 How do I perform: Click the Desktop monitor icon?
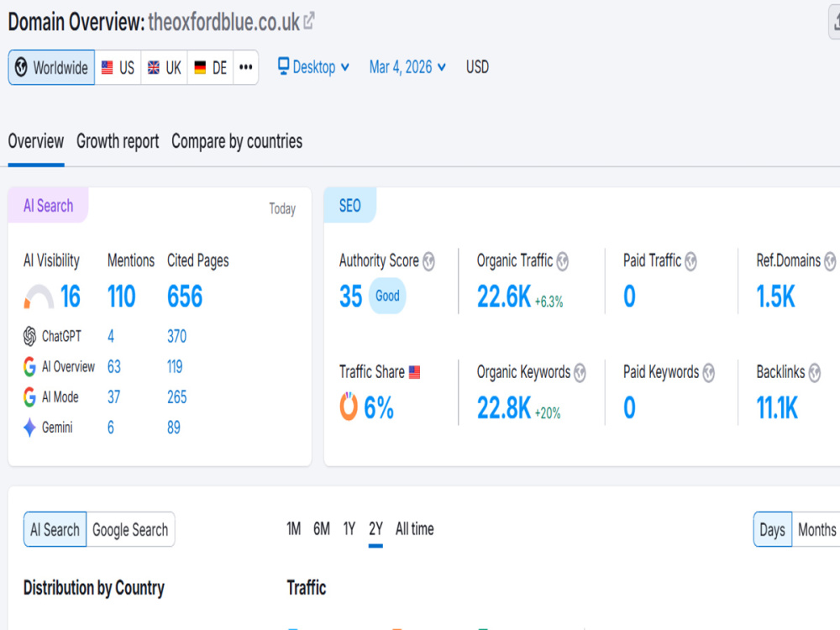click(283, 66)
